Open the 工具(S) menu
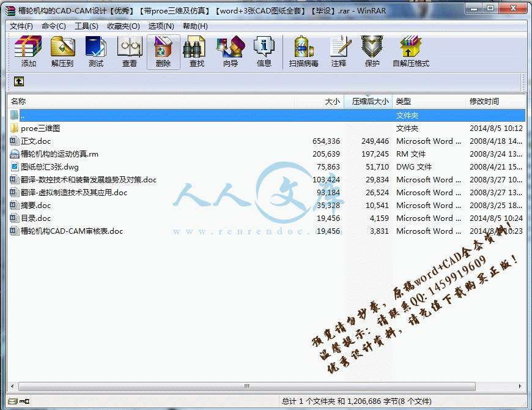The height and width of the screenshot is (410, 532). click(86, 26)
